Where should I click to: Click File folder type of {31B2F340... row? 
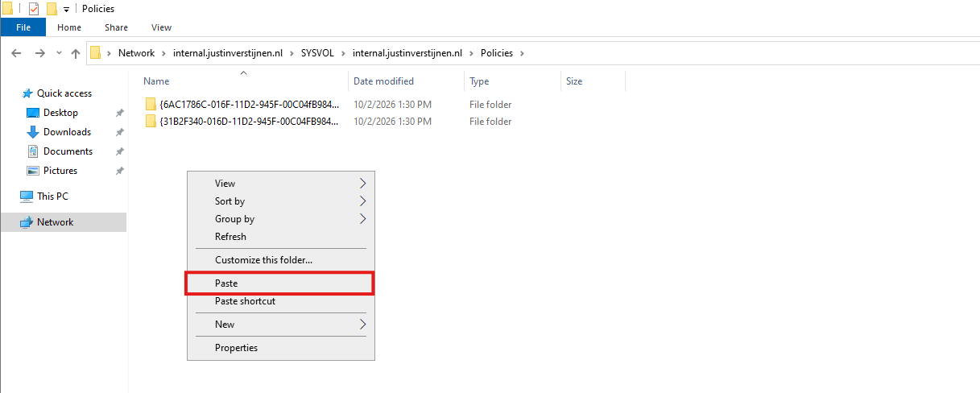pyautogui.click(x=490, y=122)
